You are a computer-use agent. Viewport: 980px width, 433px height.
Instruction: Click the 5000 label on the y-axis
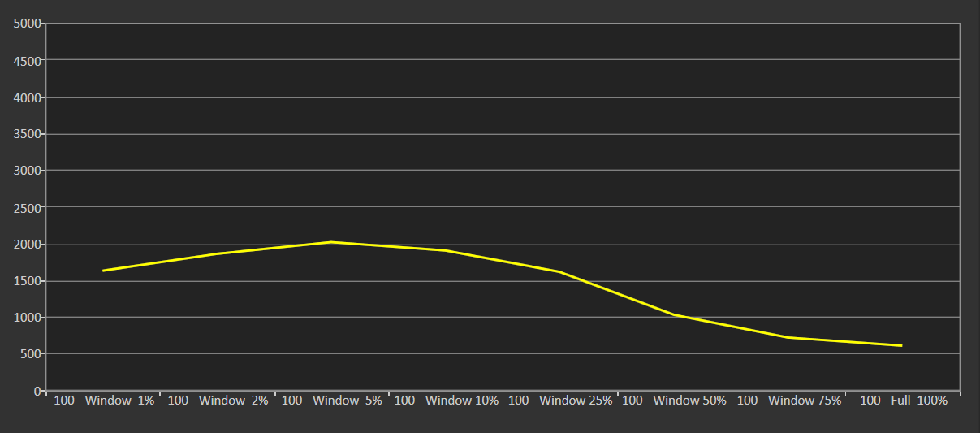(x=27, y=24)
